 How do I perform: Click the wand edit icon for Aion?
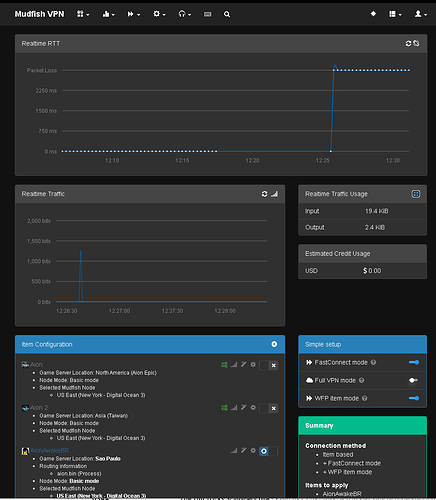(x=244, y=365)
